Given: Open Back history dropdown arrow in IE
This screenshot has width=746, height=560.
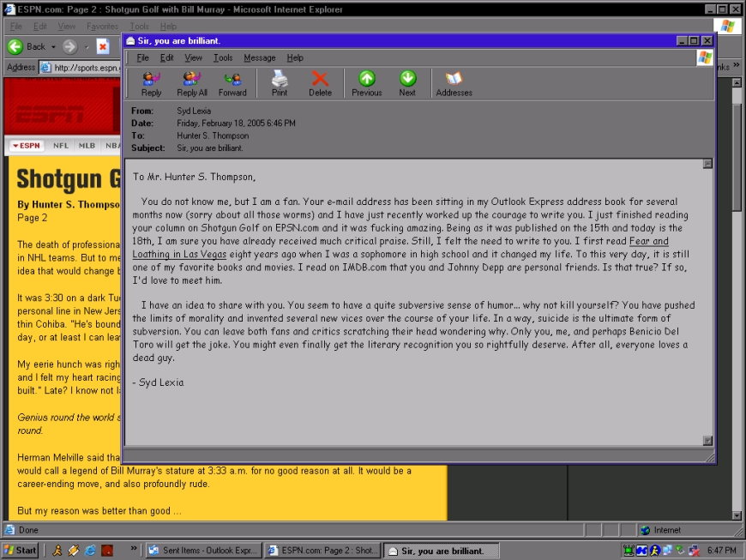Looking at the screenshot, I should coord(53,47).
